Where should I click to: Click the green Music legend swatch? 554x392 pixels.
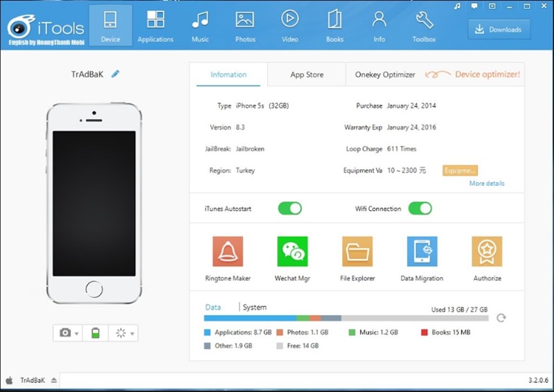(352, 332)
